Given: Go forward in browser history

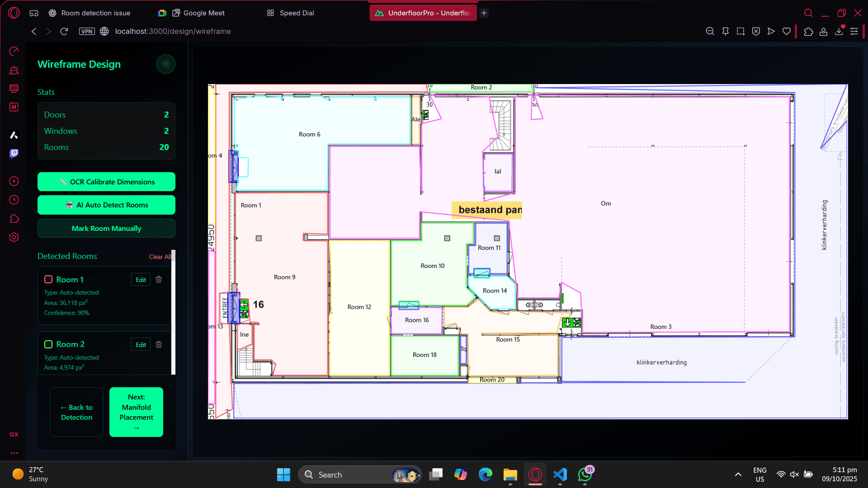Looking at the screenshot, I should (x=49, y=31).
